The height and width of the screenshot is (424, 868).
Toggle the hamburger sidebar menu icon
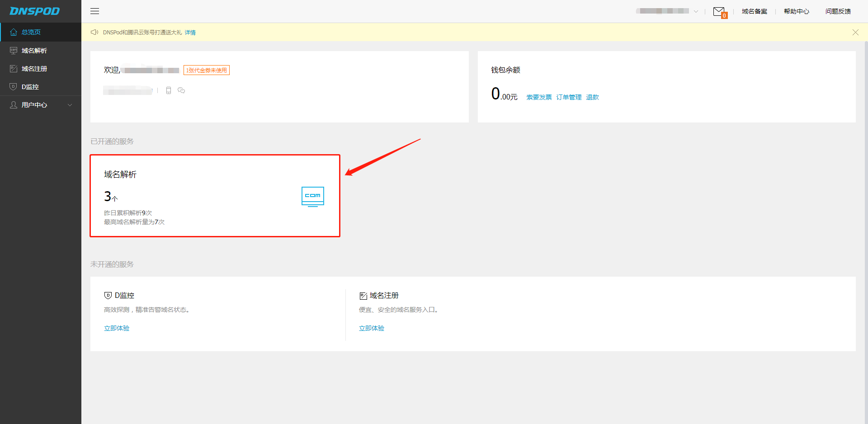94,11
